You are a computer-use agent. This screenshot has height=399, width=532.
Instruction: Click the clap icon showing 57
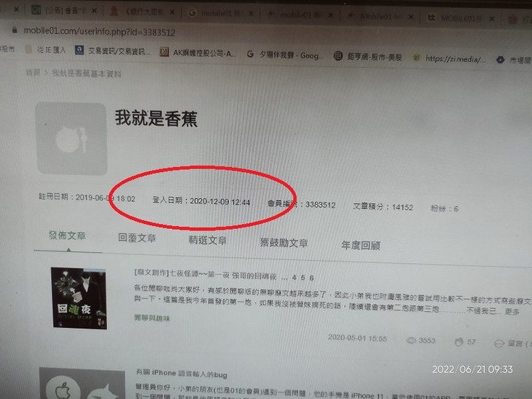[459, 341]
